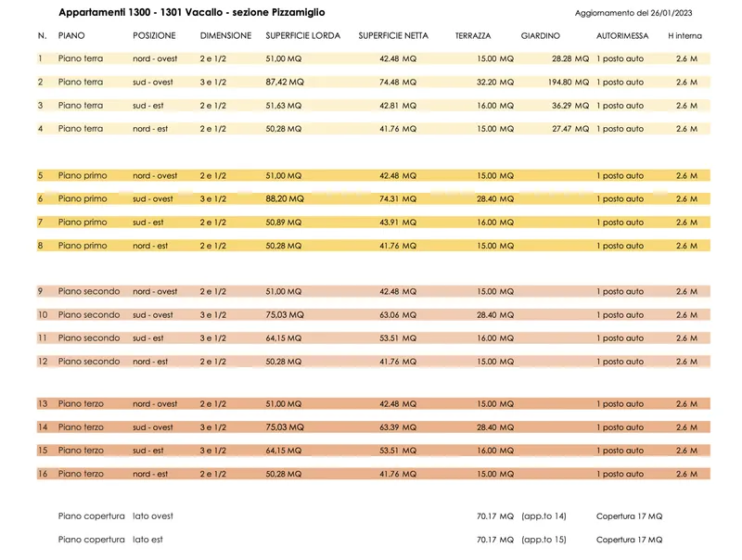Click the '(app.to 14)' note
The image size is (742, 560).
544,516
